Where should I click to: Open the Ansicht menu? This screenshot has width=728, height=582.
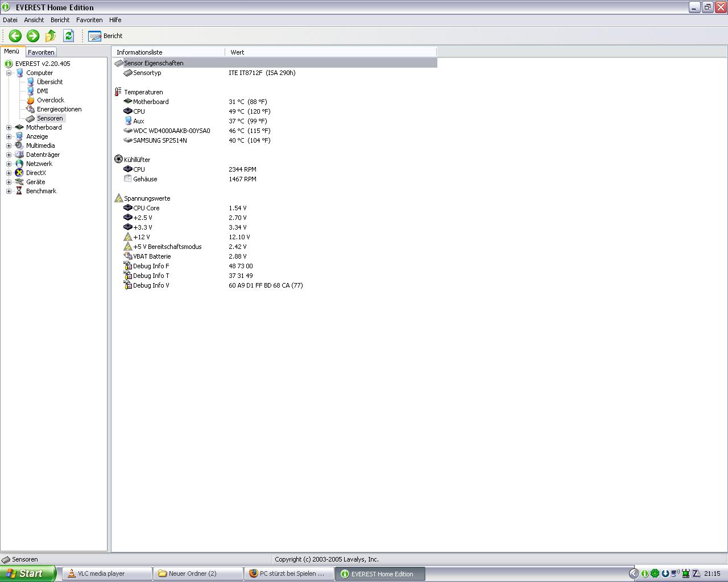click(x=34, y=20)
